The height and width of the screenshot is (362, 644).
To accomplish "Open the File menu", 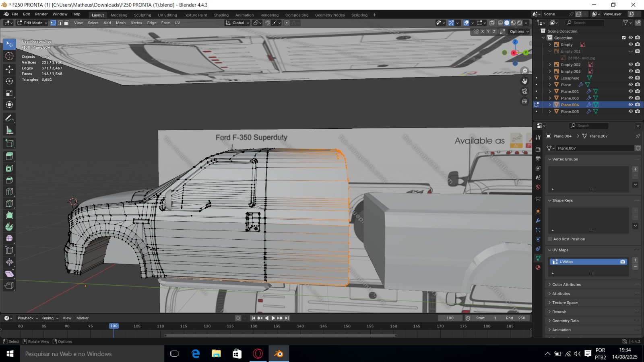I will point(15,14).
